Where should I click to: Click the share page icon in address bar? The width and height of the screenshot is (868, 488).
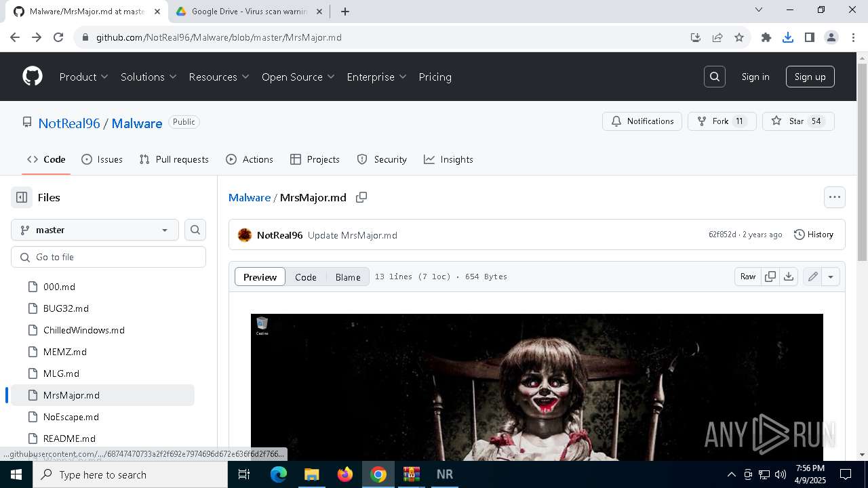[x=717, y=37]
